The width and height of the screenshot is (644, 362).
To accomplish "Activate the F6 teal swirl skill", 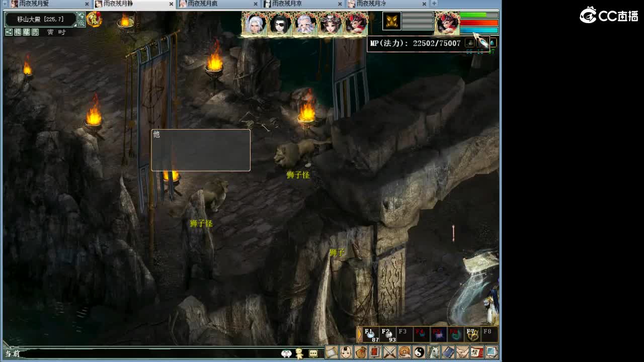I will (455, 335).
